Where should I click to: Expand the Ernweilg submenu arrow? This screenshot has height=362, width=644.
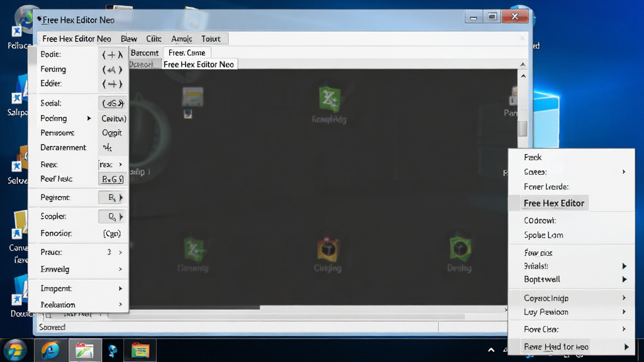[120, 269]
